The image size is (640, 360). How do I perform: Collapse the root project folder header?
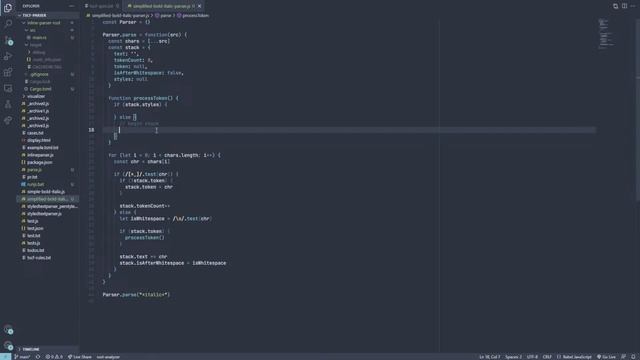point(48,16)
